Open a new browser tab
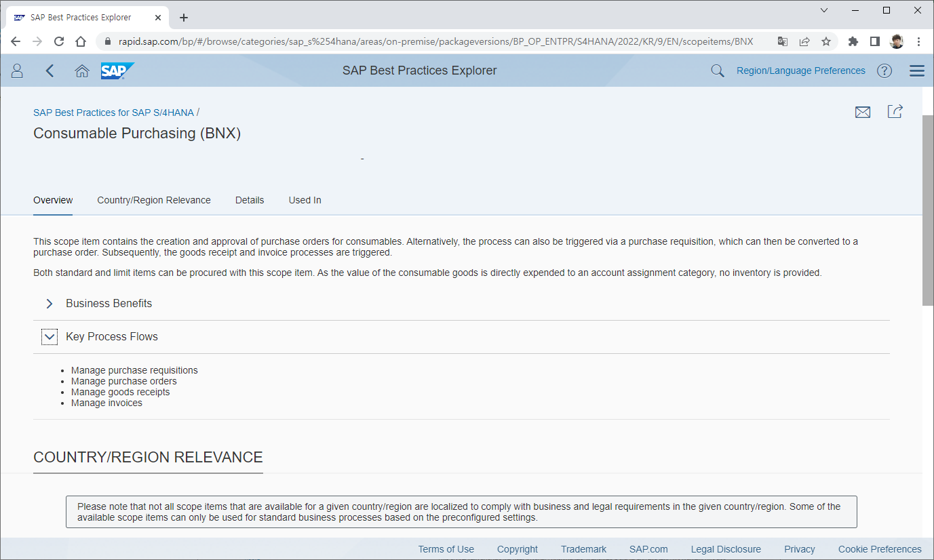934x560 pixels. [x=184, y=18]
